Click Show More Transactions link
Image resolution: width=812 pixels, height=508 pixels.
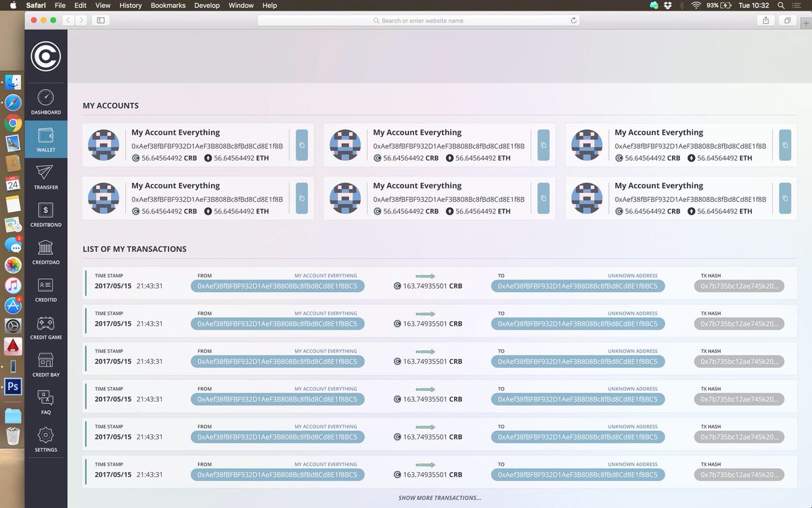coord(440,498)
